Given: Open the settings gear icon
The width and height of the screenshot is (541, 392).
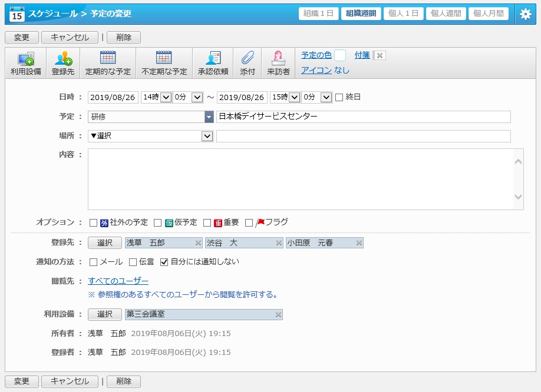Looking at the screenshot, I should [x=525, y=14].
